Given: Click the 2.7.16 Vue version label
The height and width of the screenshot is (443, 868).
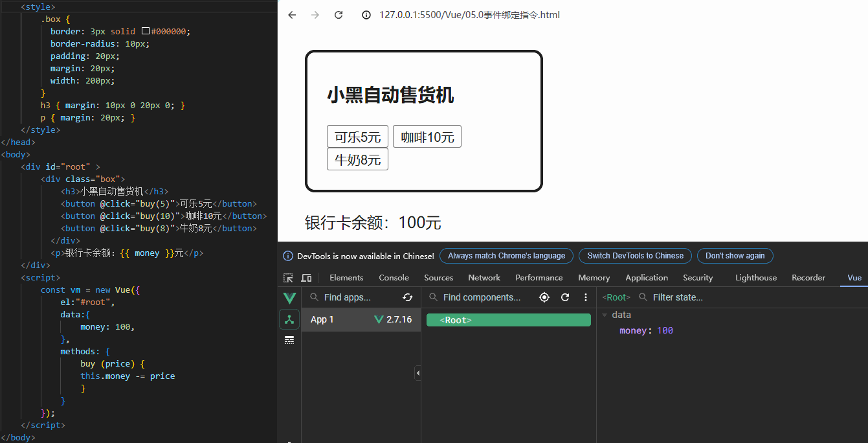Looking at the screenshot, I should click(399, 319).
